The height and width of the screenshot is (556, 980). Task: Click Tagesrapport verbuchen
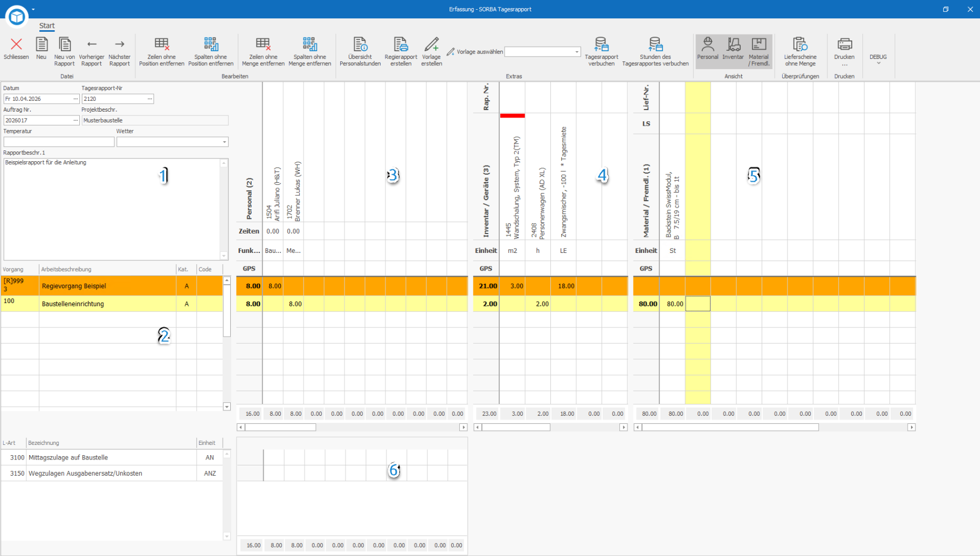(602, 51)
